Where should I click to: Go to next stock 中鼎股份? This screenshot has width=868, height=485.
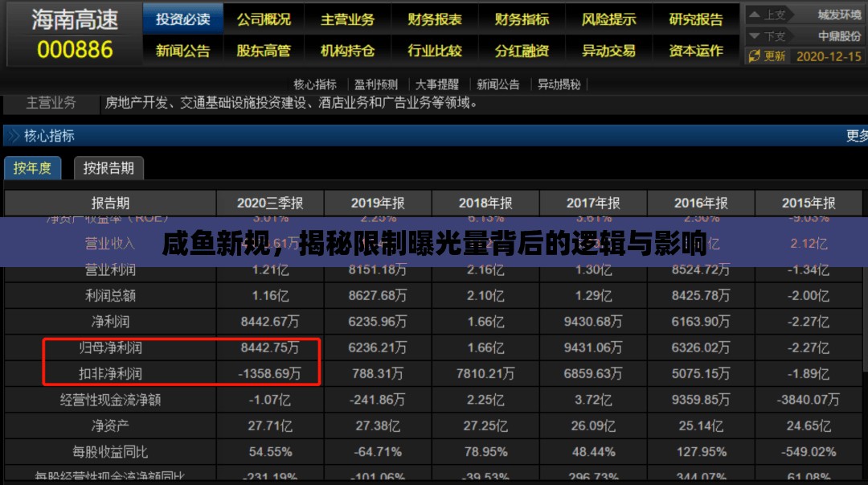tap(839, 36)
